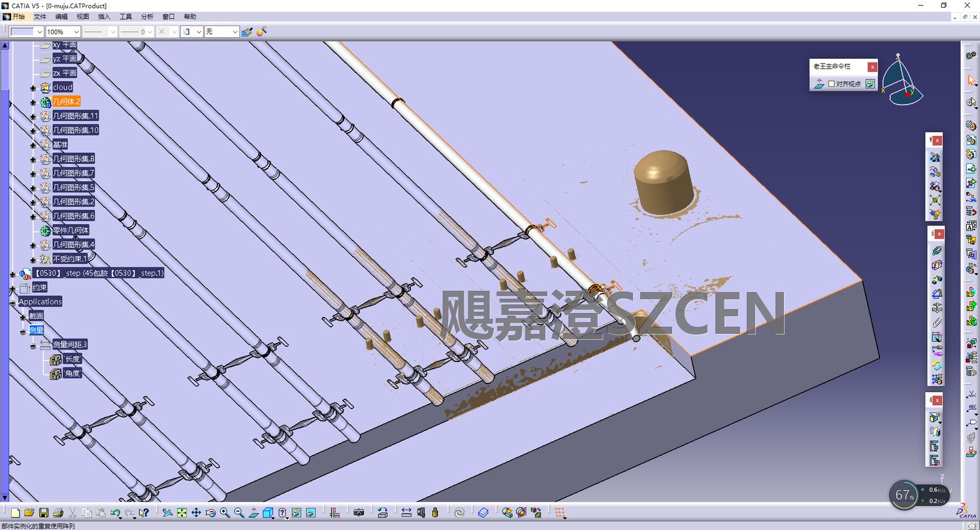Open a file with the folder icon
The width and height of the screenshot is (980, 530).
point(29,513)
